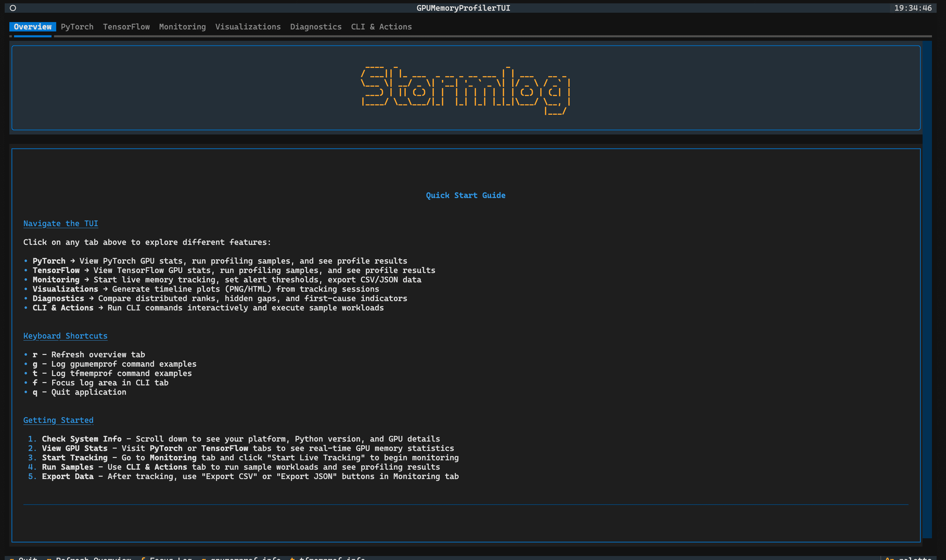Viewport: 946px width, 560px height.
Task: Select the Diagnostics tab
Action: click(x=315, y=27)
